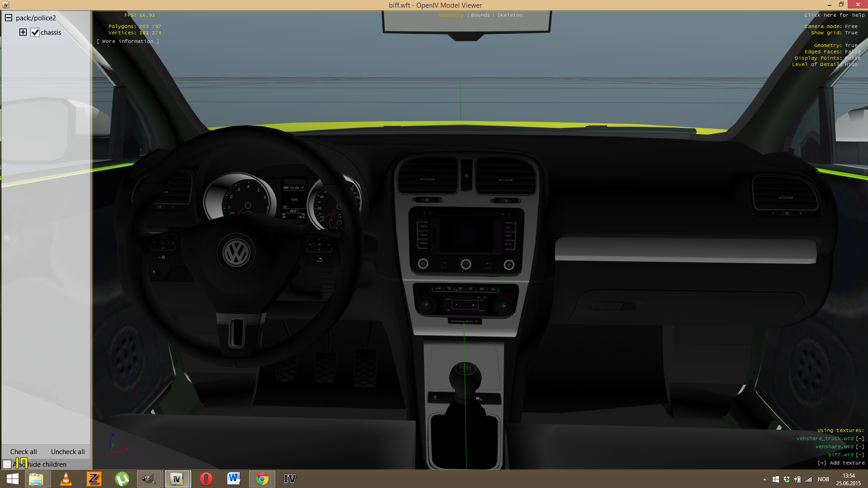868x488 pixels.
Task: Click the Uncheck all button
Action: [x=68, y=451]
